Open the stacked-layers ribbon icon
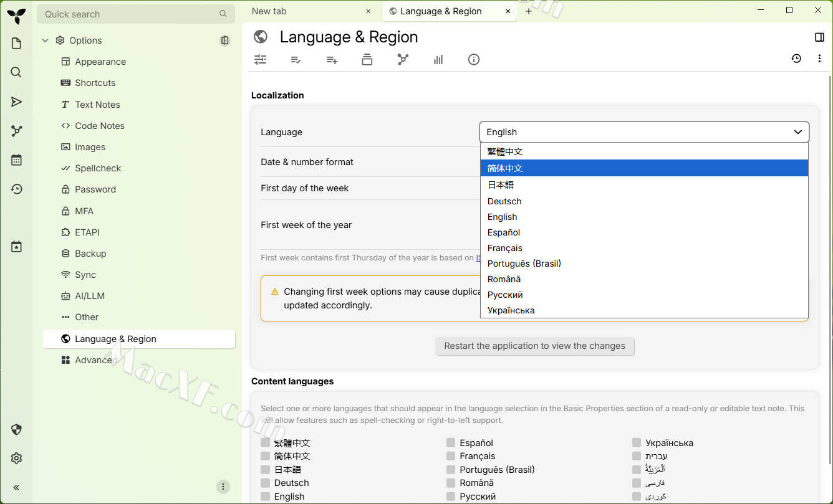833x504 pixels. click(x=367, y=60)
